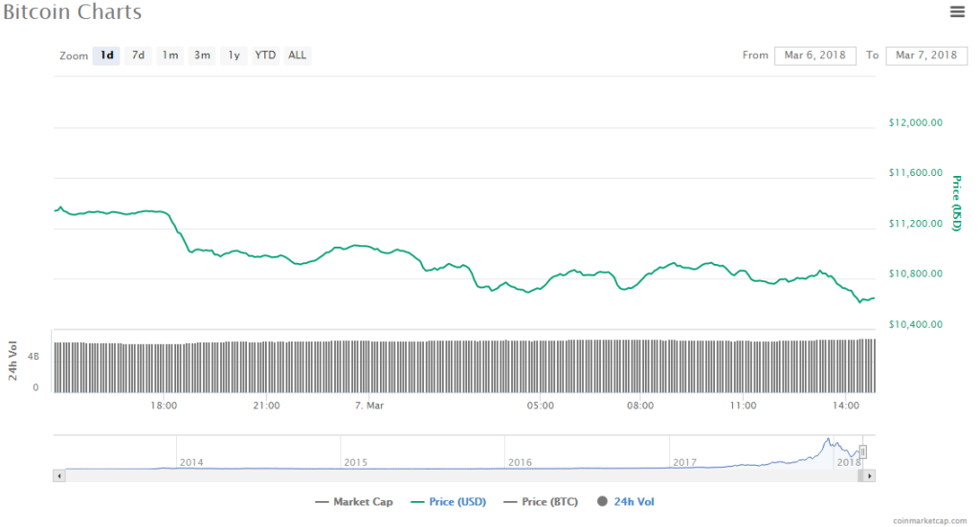Select the 1y zoom range

(x=234, y=55)
